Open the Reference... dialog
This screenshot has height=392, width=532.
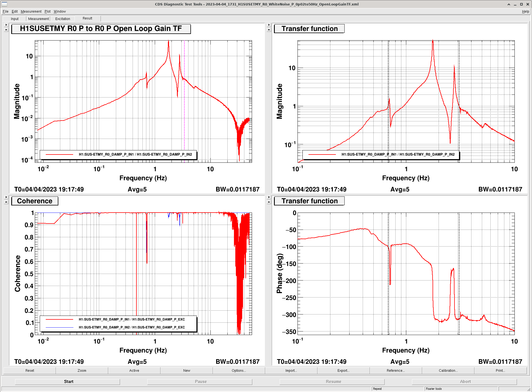(396, 371)
